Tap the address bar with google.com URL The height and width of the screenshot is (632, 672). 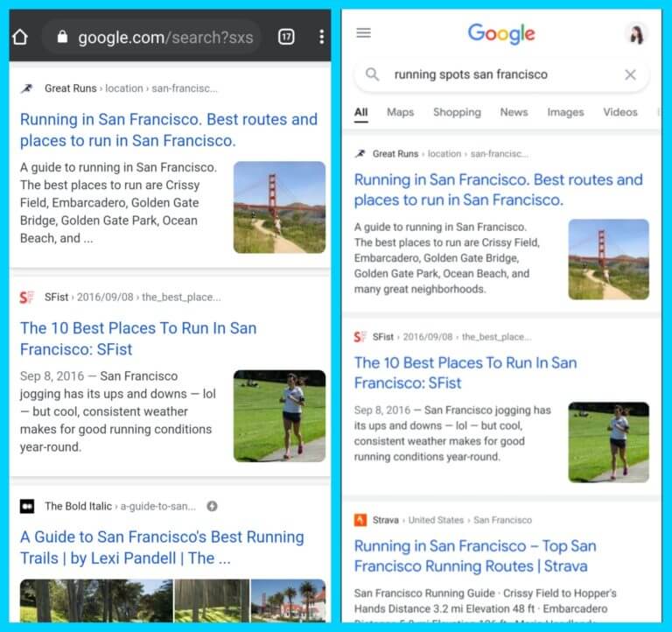tap(153, 37)
